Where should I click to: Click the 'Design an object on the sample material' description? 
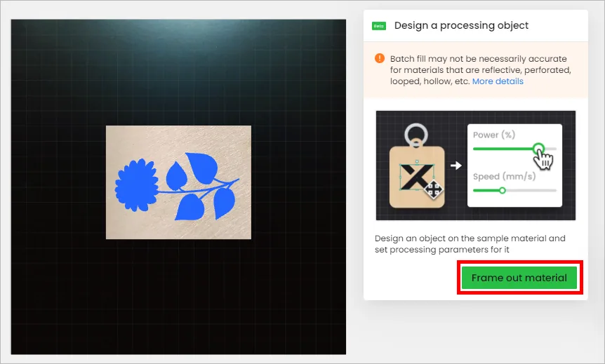tap(470, 243)
